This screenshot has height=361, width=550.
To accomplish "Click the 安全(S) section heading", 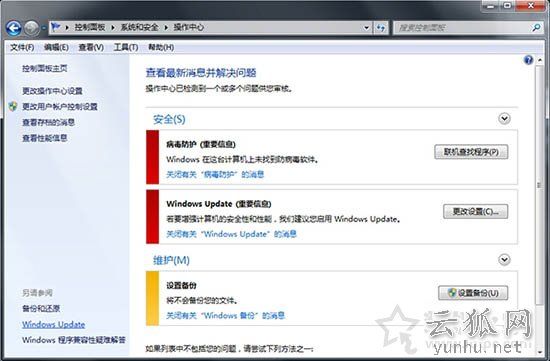I will coord(169,119).
